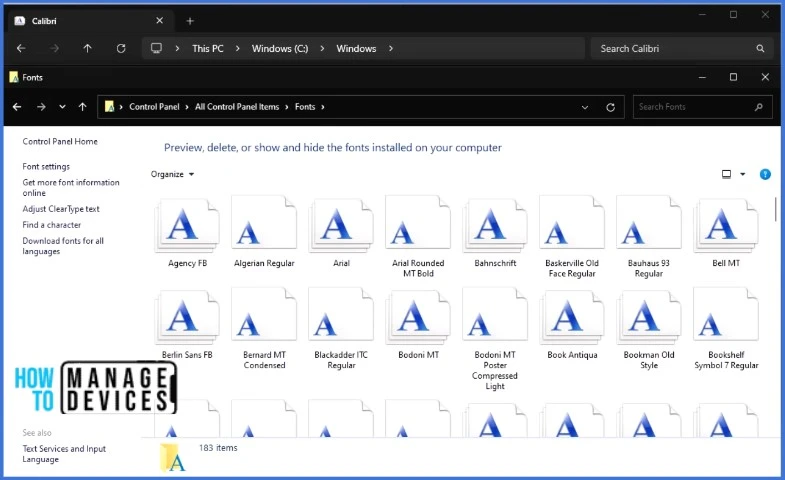The height and width of the screenshot is (480, 785).
Task: Click the blue help icon
Action: [x=765, y=174]
